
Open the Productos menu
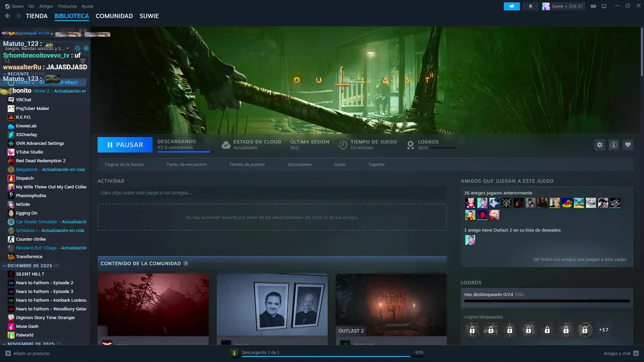67,6
